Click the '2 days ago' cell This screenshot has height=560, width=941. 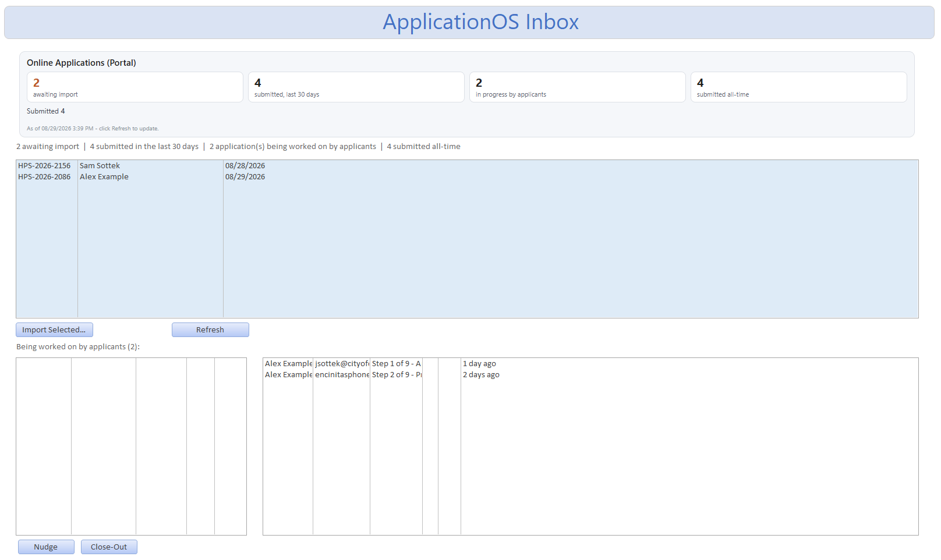[481, 375]
